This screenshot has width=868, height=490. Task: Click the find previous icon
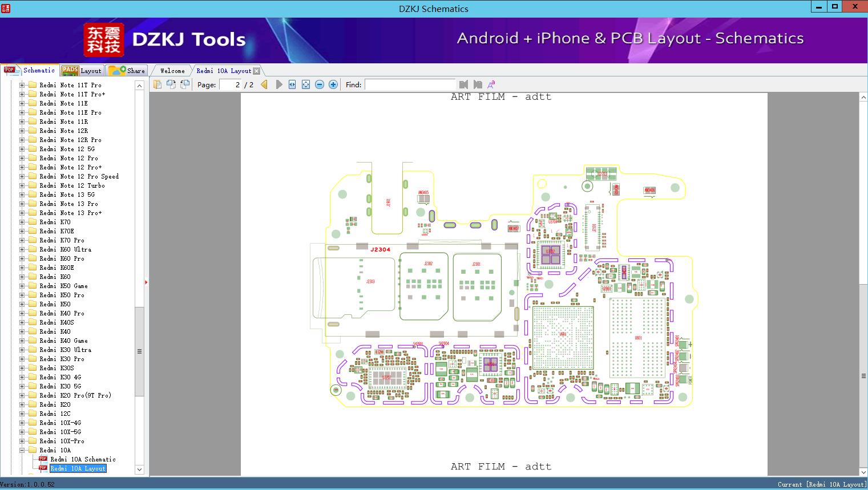pos(463,84)
